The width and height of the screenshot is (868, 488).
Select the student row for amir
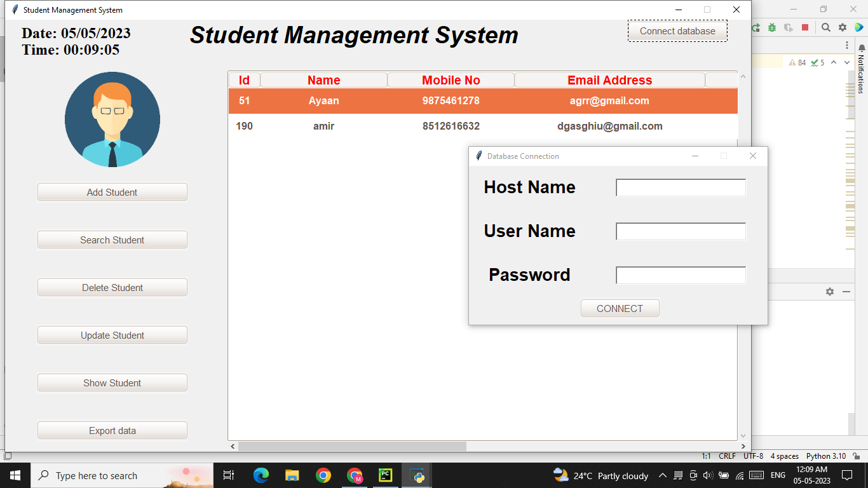tap(445, 126)
